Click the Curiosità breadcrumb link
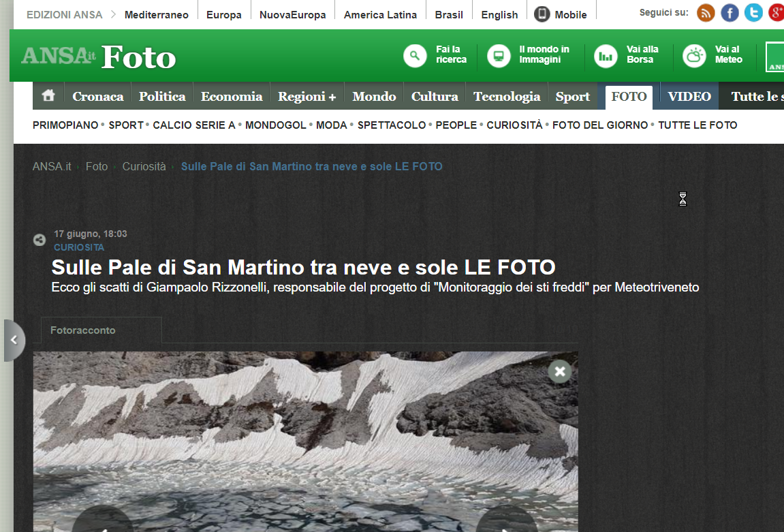784x532 pixels. tap(144, 166)
